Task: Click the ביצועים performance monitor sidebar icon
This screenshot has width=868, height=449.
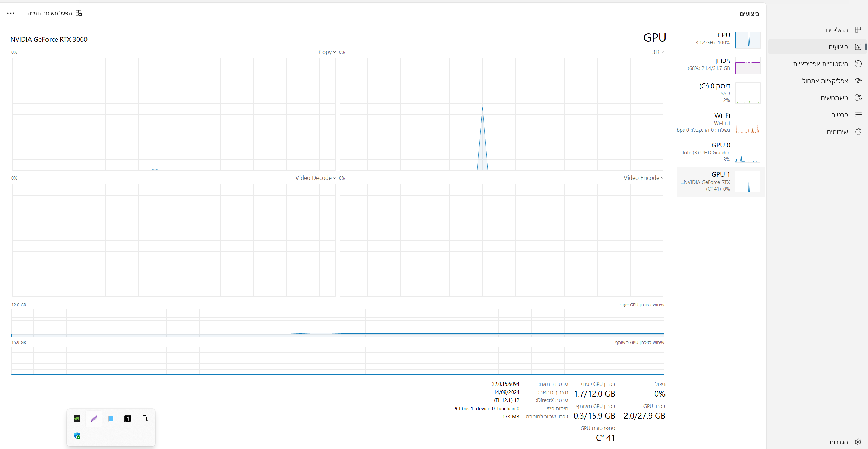Action: (858, 47)
